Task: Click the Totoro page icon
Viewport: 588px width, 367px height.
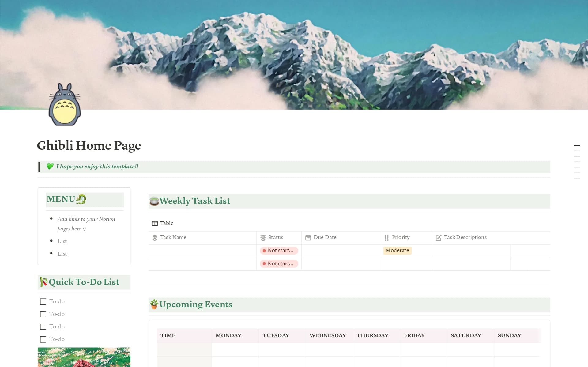Action: click(x=65, y=104)
